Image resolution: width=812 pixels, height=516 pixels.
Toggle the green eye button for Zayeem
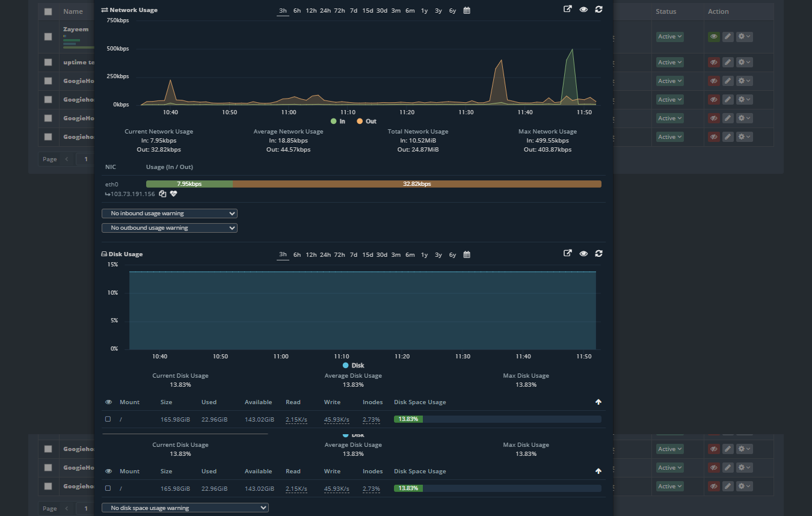(714, 37)
